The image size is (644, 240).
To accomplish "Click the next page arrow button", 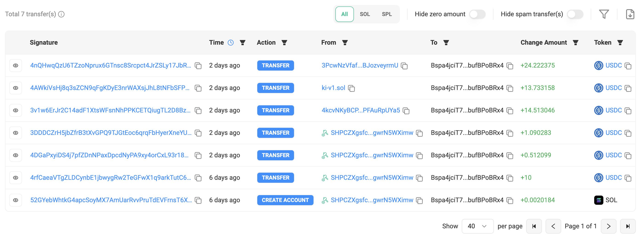I will (x=608, y=226).
